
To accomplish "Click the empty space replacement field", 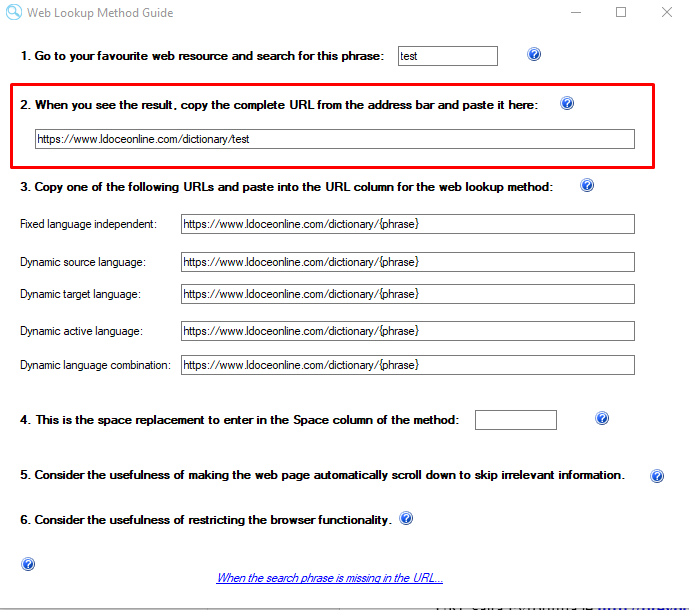I will (516, 420).
